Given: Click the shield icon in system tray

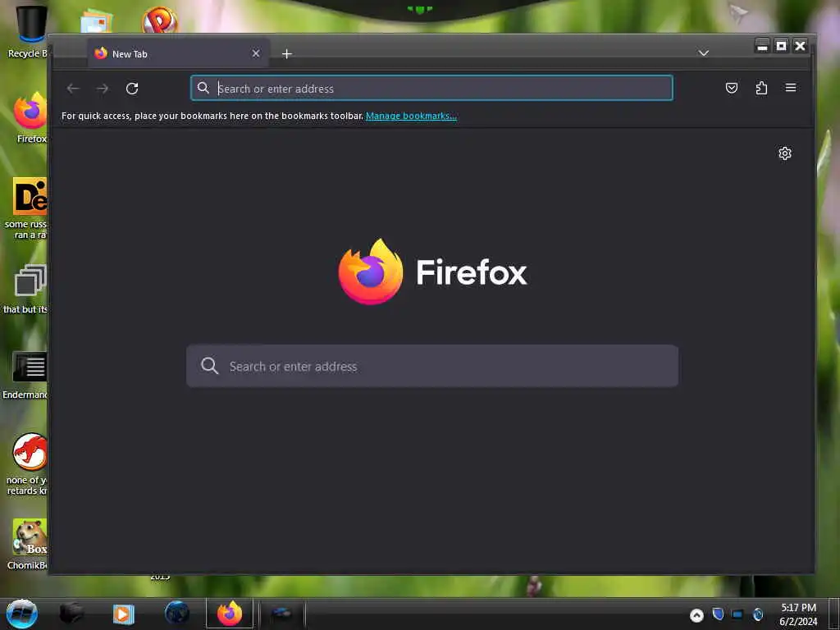Looking at the screenshot, I should 718,614.
